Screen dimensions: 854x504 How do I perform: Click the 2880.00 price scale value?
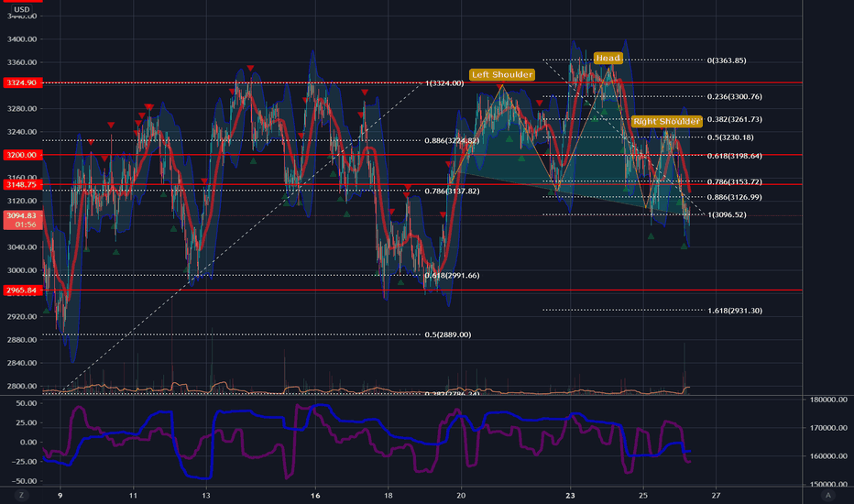pyautogui.click(x=22, y=339)
